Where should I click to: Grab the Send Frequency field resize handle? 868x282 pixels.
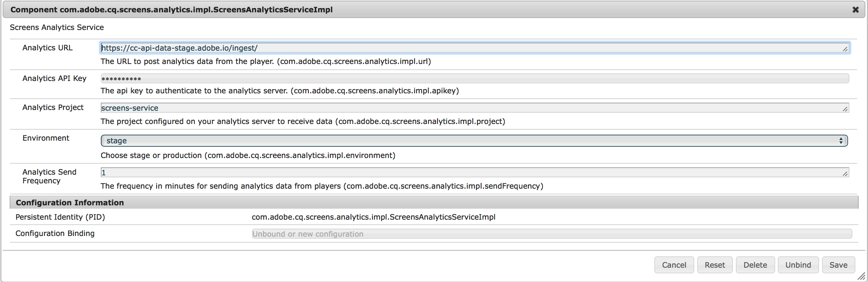coord(845,174)
